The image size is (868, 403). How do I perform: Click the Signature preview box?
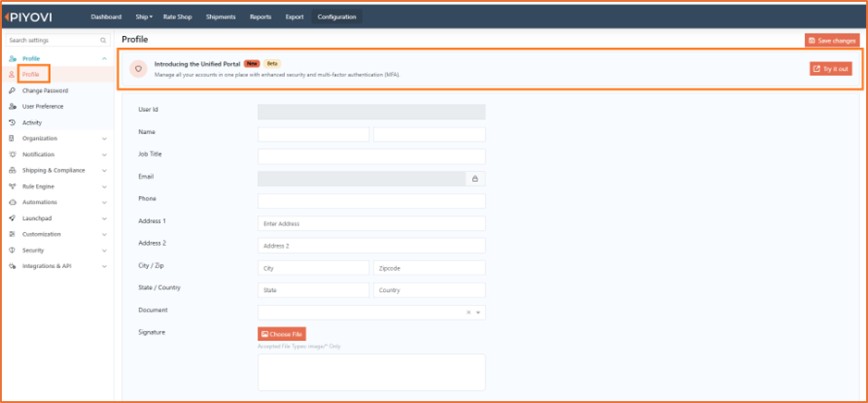point(371,372)
